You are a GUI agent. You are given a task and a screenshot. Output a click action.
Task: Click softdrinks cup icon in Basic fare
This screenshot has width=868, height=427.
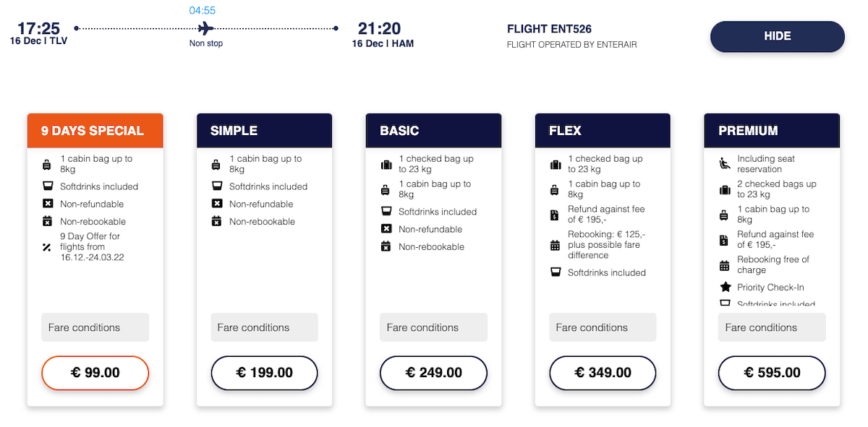(x=386, y=212)
